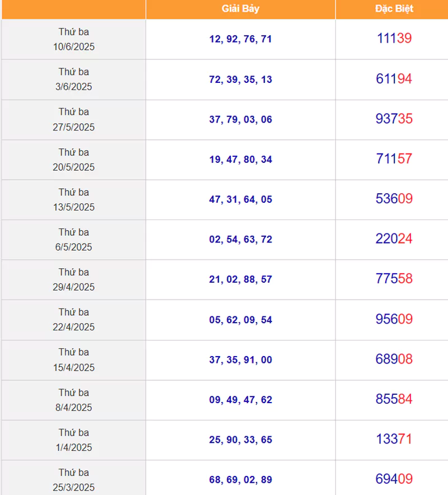This screenshot has height=495, width=448.
Task: Select the date cell 27/5/2025
Action: point(73,119)
